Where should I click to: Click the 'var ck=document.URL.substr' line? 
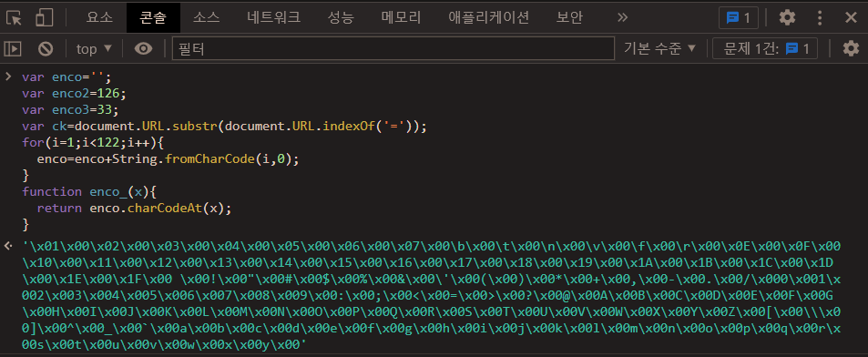pyautogui.click(x=225, y=126)
